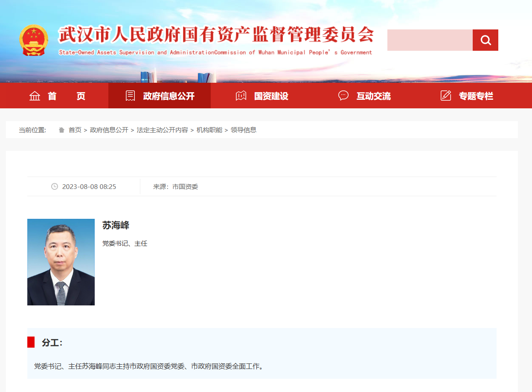Focus the search input field in header
This screenshot has height=392, width=532.
point(430,40)
